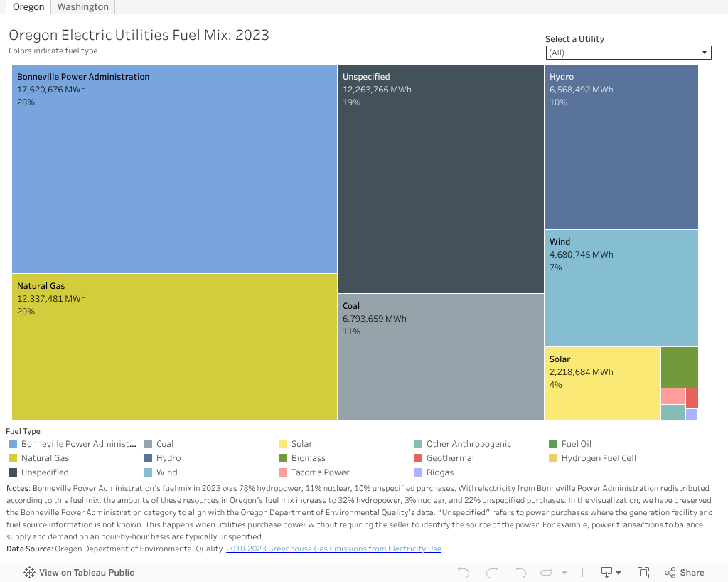Viewport: 728px width, 582px height.
Task: Select Hydrogen Fuel Cell legend swatch
Action: pyautogui.click(x=553, y=458)
